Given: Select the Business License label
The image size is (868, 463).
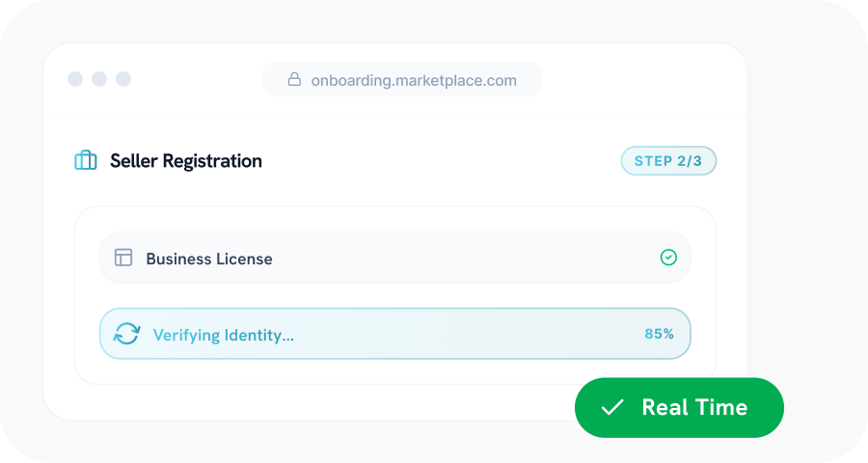Looking at the screenshot, I should tap(209, 259).
